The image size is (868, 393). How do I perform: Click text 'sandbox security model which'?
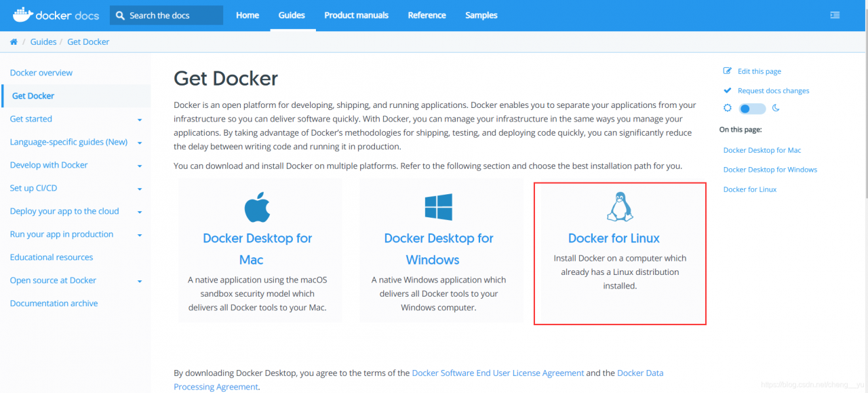tap(257, 293)
